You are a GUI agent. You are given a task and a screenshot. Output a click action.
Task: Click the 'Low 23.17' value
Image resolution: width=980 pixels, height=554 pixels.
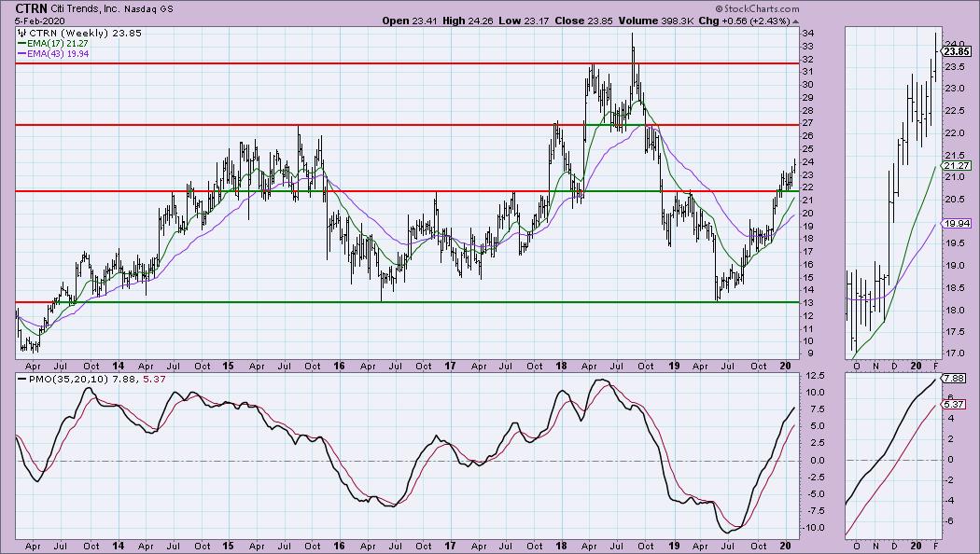(523, 21)
